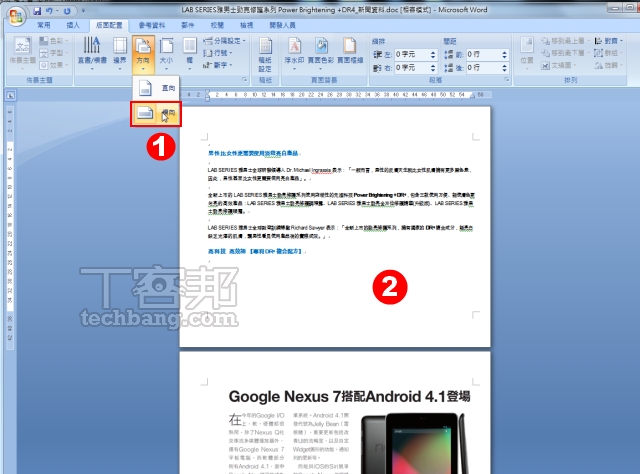Screen dimensions: 640x474
Task: Open the 行號 line numbers dropdown
Action: (x=218, y=53)
